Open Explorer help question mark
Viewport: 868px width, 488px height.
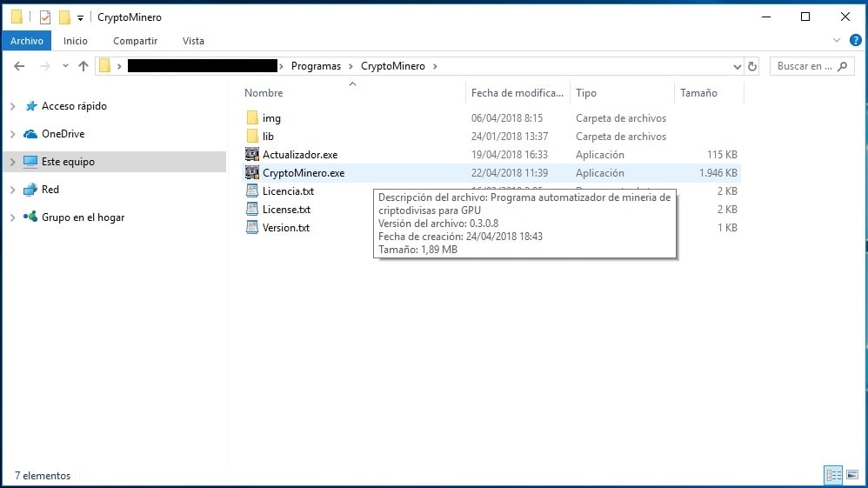[855, 40]
